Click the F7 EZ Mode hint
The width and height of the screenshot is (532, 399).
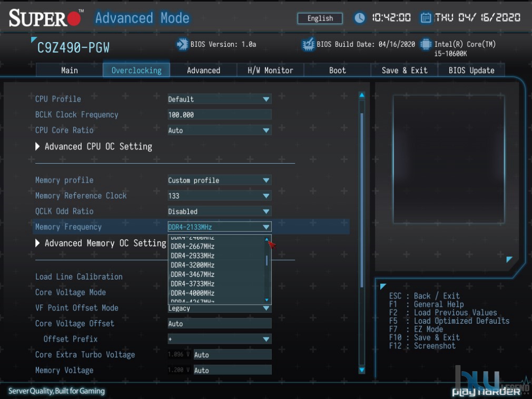pos(416,329)
